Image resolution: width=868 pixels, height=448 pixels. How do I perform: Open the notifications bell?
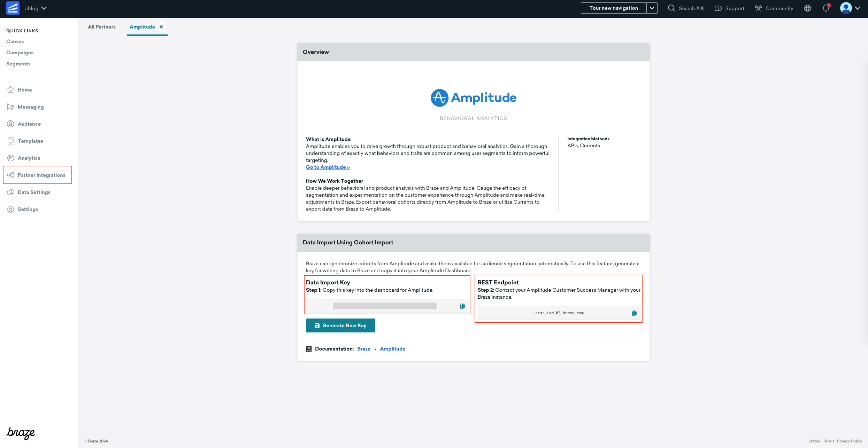pos(826,8)
